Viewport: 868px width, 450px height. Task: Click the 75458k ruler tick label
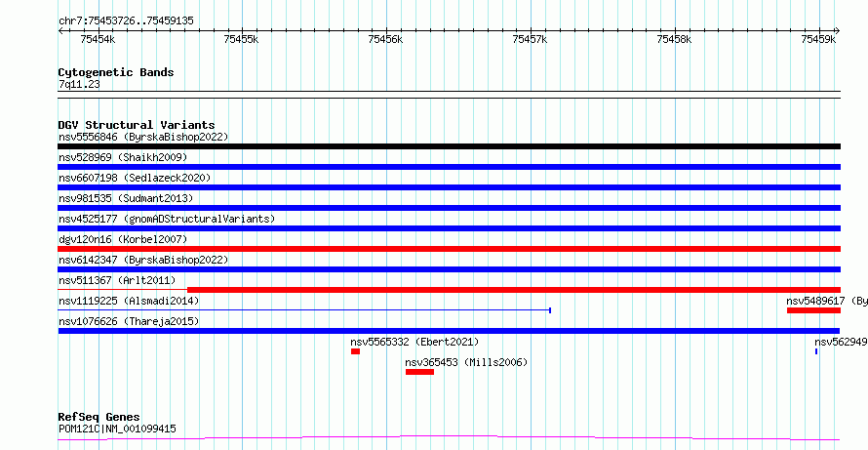point(674,39)
